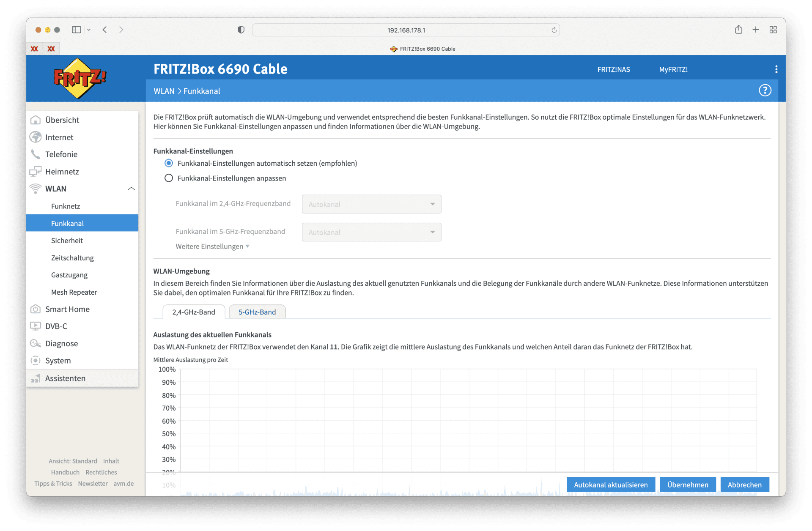Open the Handbuch footer link
812x531 pixels.
pos(65,472)
